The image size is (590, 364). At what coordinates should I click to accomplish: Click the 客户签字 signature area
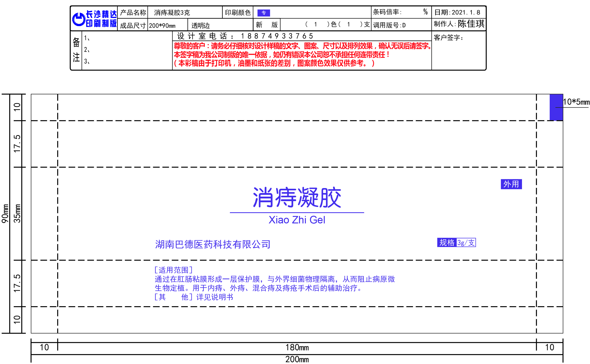click(459, 51)
